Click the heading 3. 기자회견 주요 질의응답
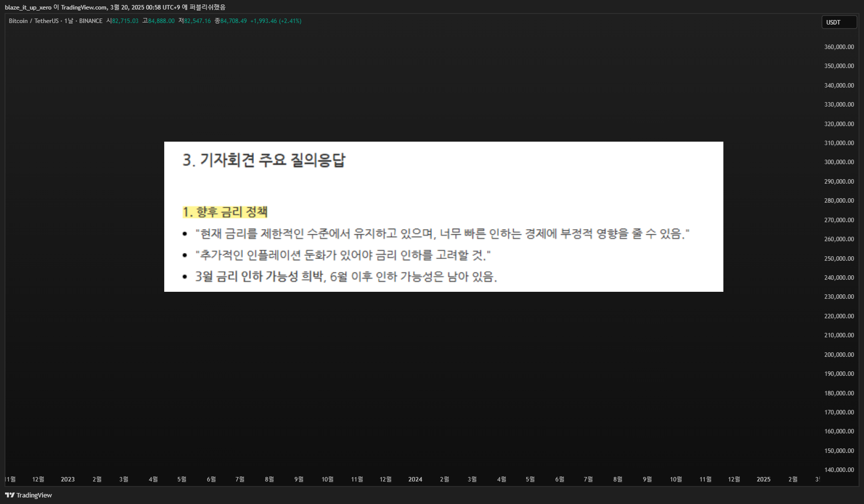This screenshot has width=864, height=504. point(264,160)
